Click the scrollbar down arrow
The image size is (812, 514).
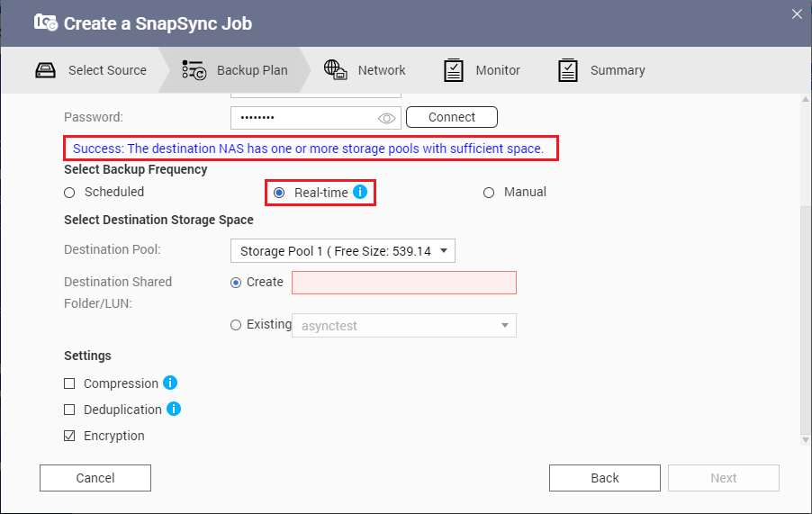(806, 440)
